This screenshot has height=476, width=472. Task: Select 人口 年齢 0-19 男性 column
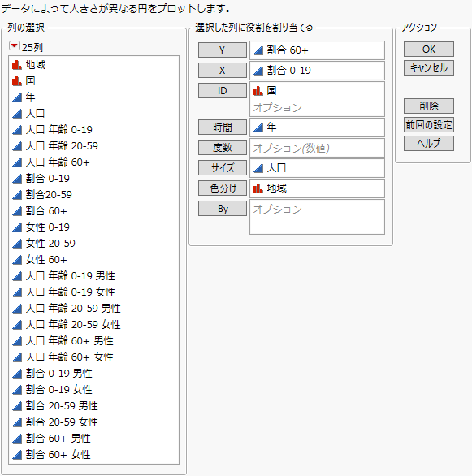93,276
